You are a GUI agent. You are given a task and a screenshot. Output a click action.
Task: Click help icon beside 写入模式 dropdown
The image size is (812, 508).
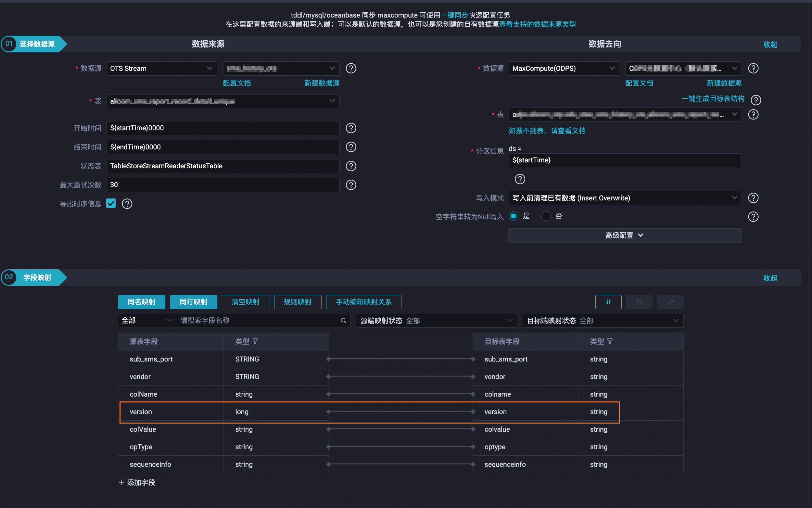[x=753, y=198]
